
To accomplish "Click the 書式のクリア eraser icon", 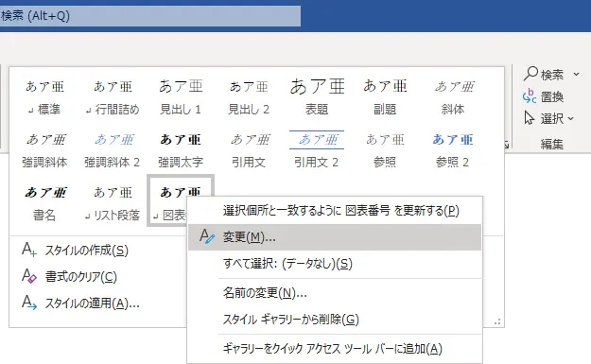I will (x=29, y=276).
